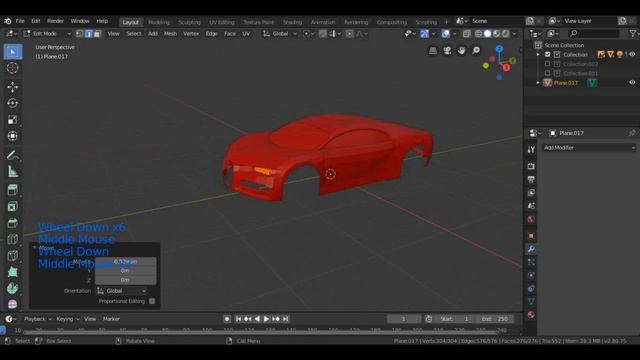
Task: Open the Playback dropdown
Action: [38, 319]
